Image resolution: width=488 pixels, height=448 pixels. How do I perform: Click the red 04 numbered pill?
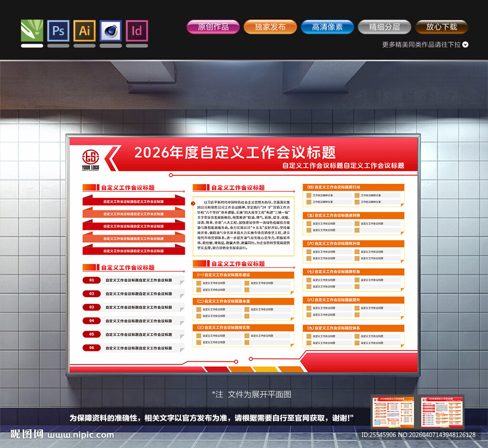(x=91, y=320)
